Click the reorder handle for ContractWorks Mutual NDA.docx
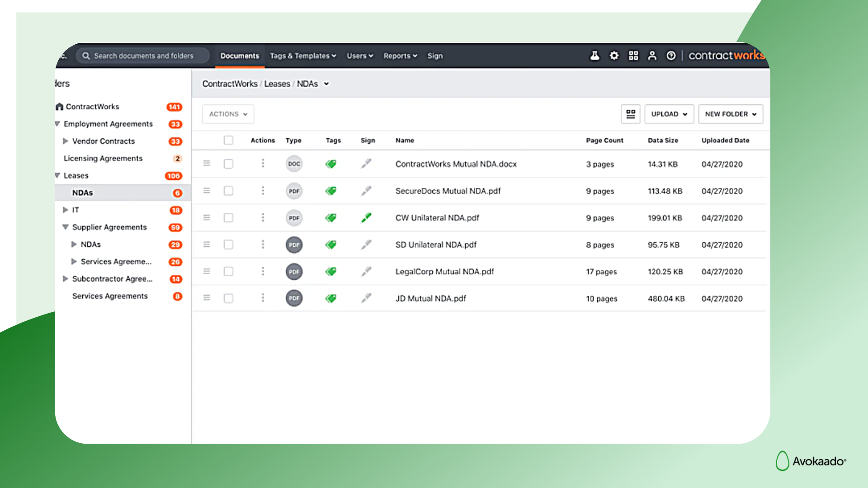 pos(207,163)
